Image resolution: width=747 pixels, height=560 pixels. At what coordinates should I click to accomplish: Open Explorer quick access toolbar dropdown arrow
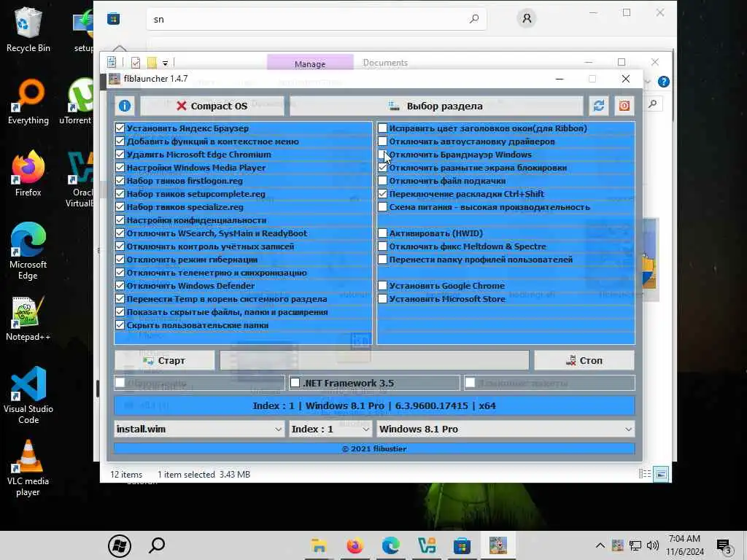point(166,63)
